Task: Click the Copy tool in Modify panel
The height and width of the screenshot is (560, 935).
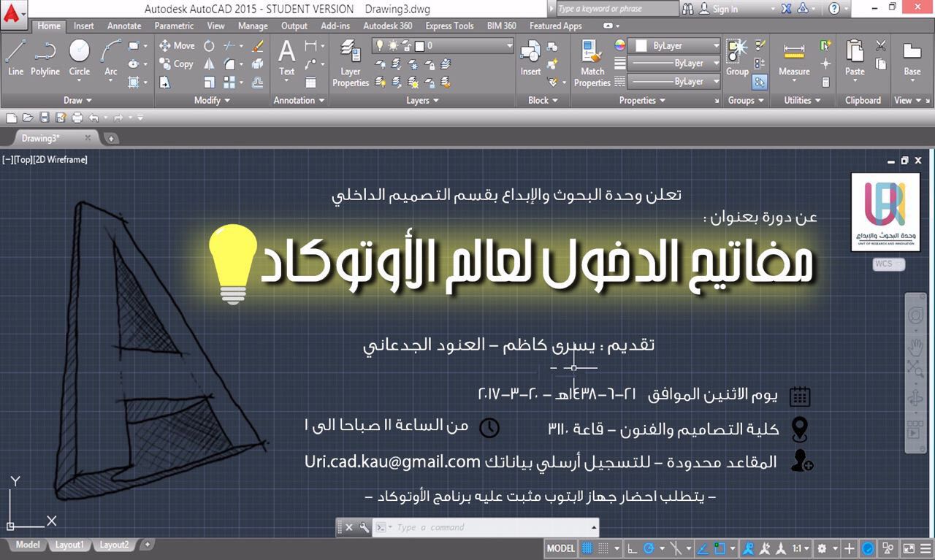Action: 177,64
